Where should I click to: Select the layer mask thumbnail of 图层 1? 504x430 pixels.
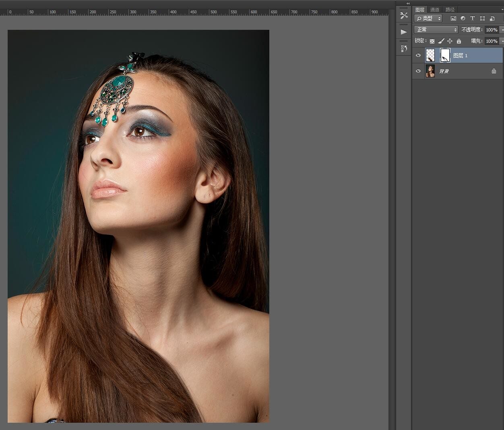[x=445, y=55]
